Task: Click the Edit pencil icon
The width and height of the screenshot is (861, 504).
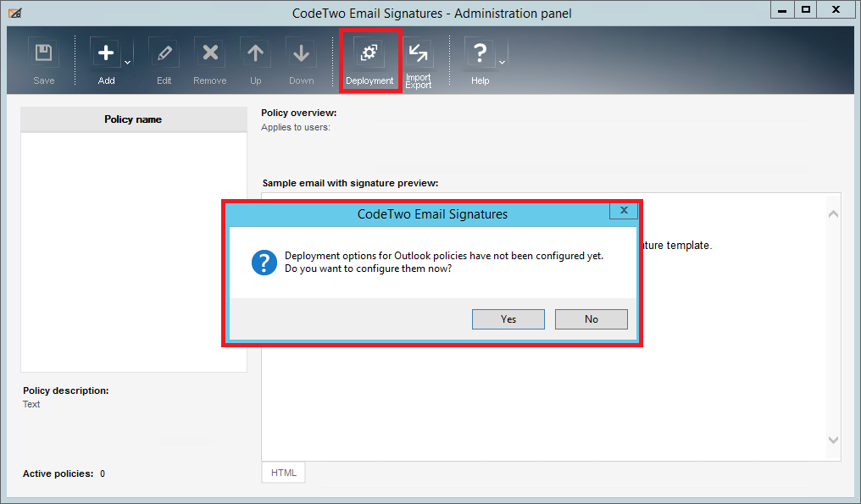Action: tap(164, 53)
